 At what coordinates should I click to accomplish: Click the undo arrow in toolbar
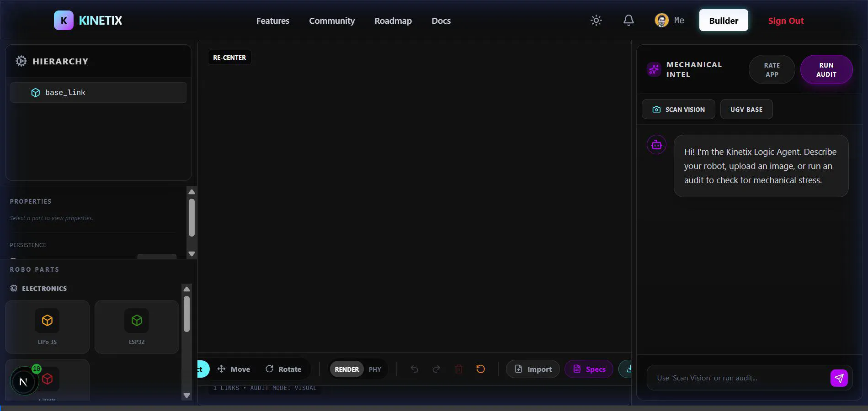(x=414, y=369)
